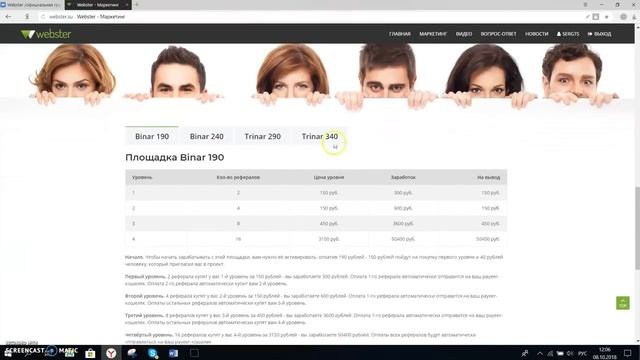The width and height of the screenshot is (640, 360).
Task: Click the taskbar clock showing 12:06
Action: 604,353
